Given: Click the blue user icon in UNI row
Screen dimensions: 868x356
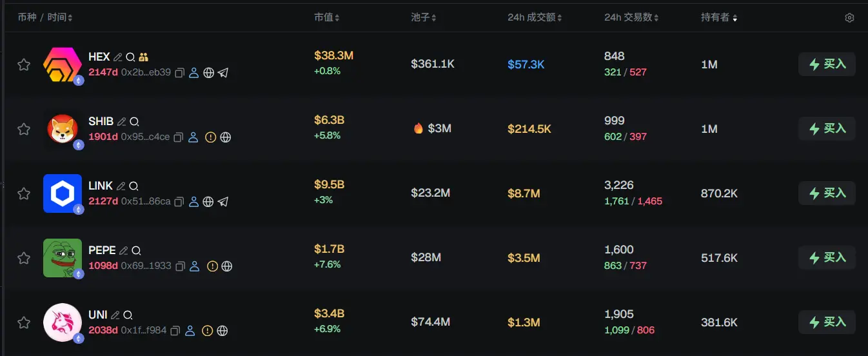Looking at the screenshot, I should pyautogui.click(x=190, y=331).
